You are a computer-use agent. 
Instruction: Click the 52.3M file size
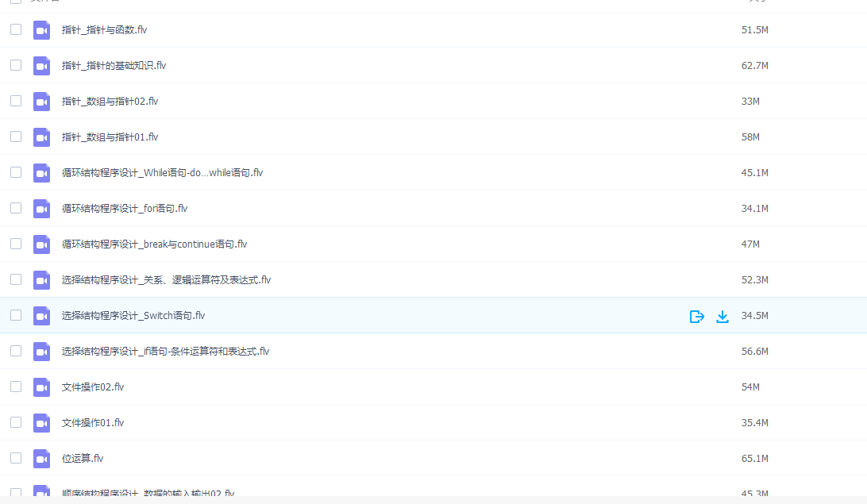pos(755,280)
